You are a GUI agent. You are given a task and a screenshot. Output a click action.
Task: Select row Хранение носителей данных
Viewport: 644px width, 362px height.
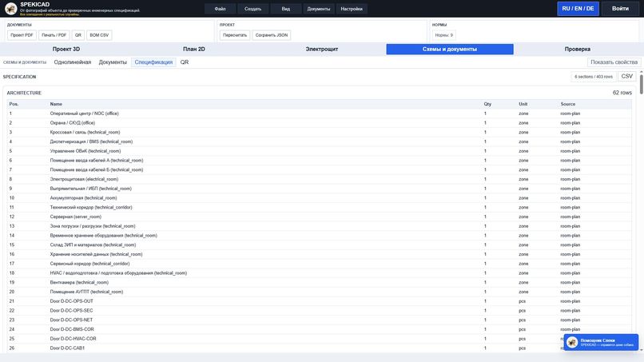(x=319, y=255)
